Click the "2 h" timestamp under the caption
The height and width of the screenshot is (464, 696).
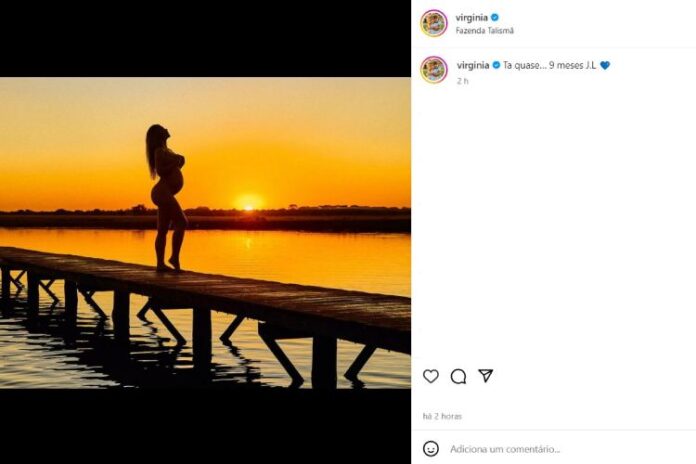(x=462, y=81)
